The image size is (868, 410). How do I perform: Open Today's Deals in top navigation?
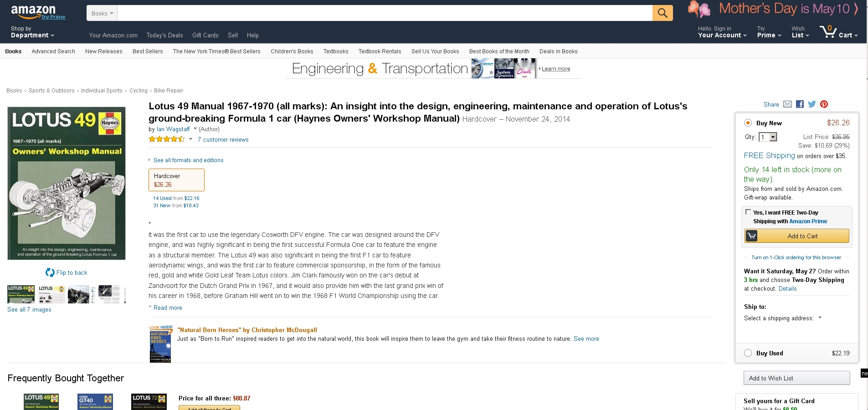164,35
